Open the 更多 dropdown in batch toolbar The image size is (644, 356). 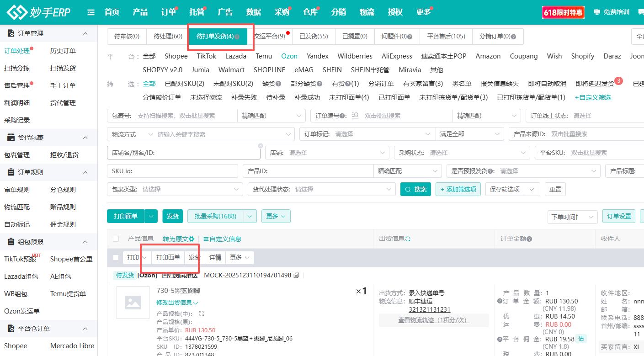[276, 216]
